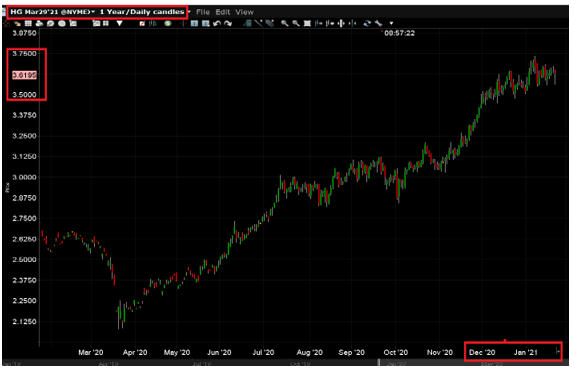Open the File menu
The width and height of the screenshot is (575, 372).
[203, 12]
